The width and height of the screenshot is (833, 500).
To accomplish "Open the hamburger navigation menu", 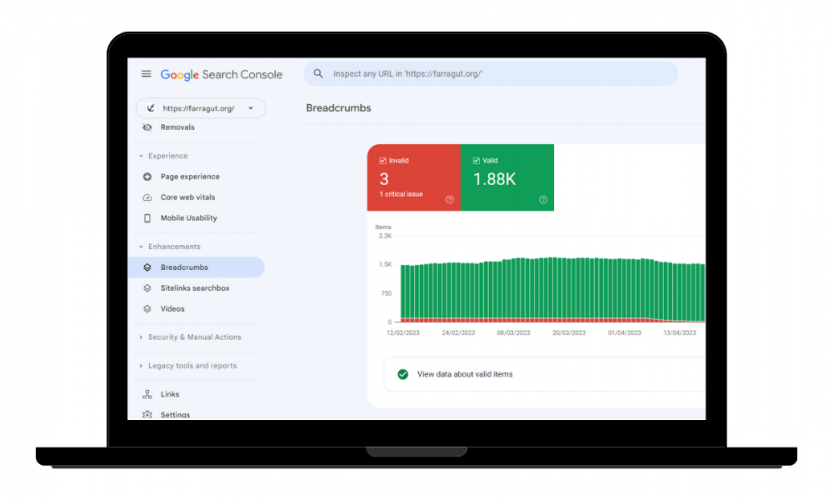I will [x=146, y=74].
